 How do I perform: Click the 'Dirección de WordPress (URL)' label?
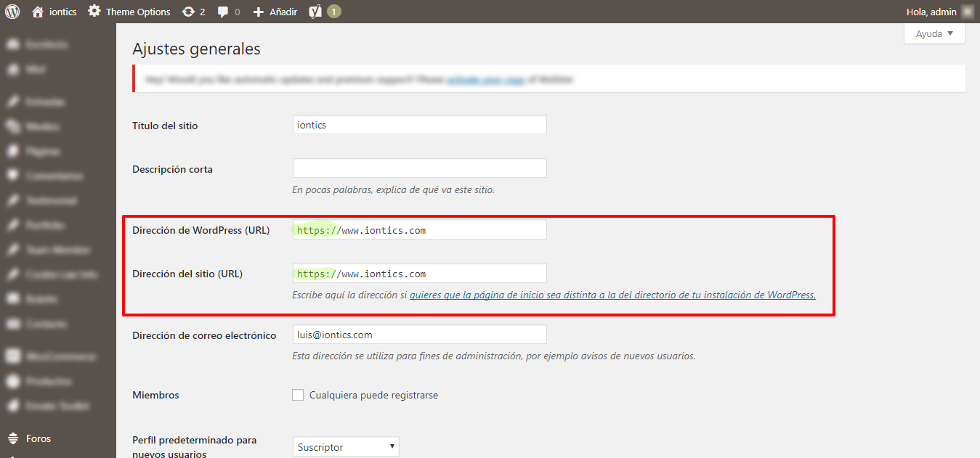201,230
